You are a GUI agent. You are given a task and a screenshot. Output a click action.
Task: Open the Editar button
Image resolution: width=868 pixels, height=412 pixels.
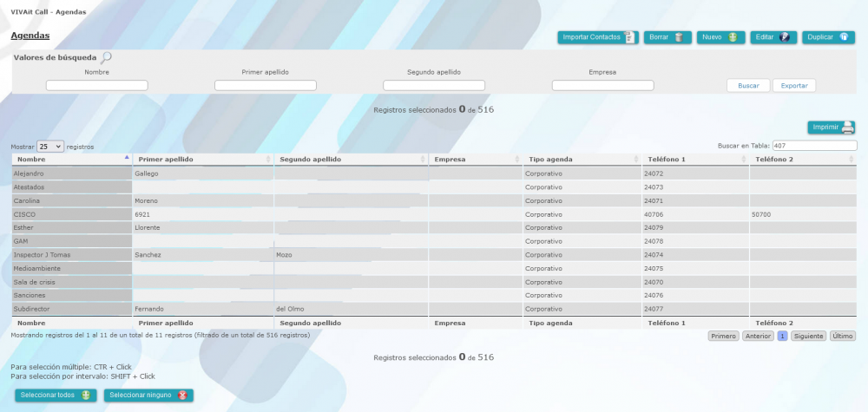(773, 37)
